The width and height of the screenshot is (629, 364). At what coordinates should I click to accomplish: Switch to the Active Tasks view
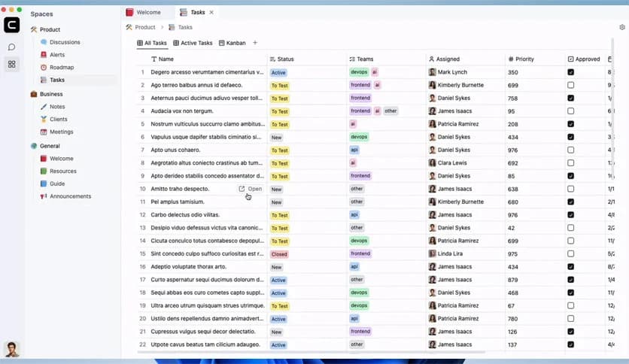[x=193, y=43]
